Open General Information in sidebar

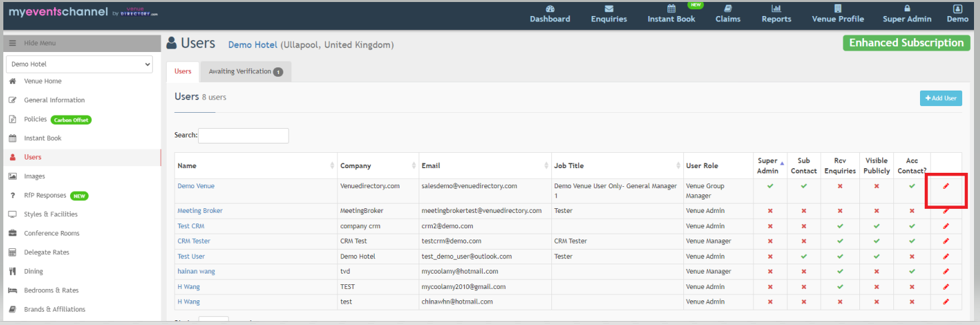pyautogui.click(x=54, y=100)
